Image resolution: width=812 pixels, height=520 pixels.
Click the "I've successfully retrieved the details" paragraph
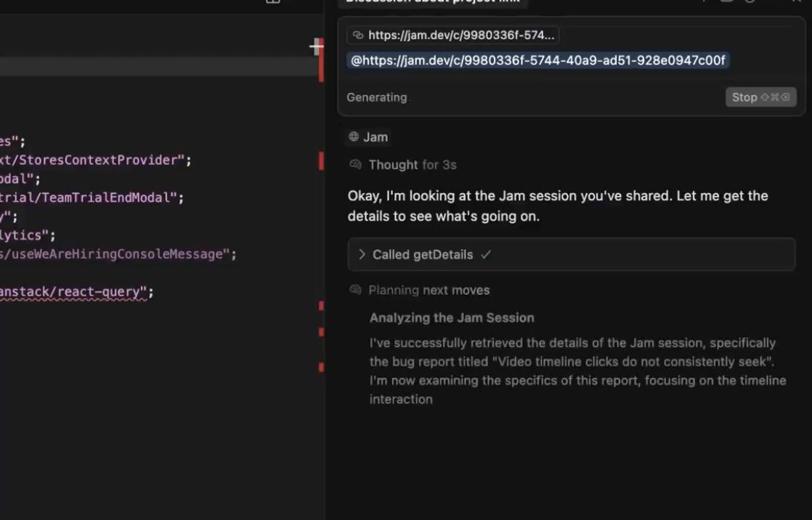tap(577, 371)
